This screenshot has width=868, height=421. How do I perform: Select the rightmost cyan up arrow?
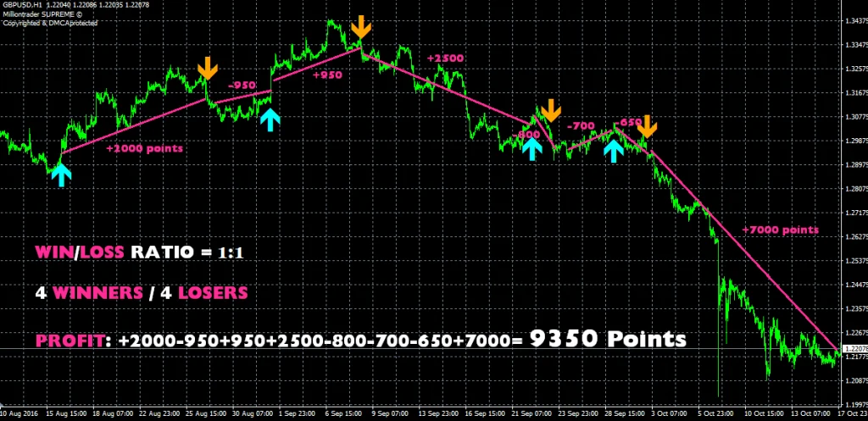612,148
